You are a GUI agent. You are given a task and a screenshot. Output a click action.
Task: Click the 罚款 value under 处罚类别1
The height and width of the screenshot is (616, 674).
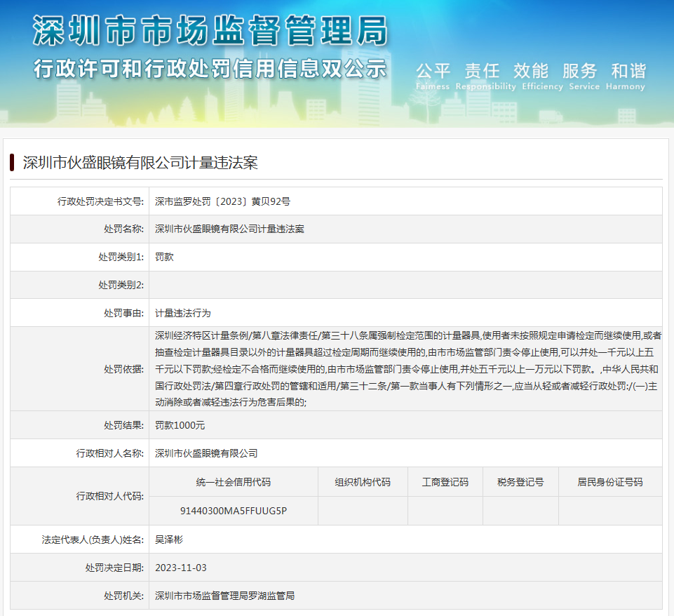(164, 257)
